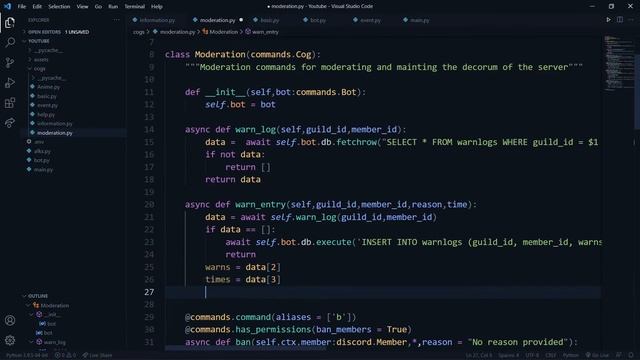Screen dimensions: 640x360
Task: Open the Search view in activity bar
Action: click(x=10, y=42)
